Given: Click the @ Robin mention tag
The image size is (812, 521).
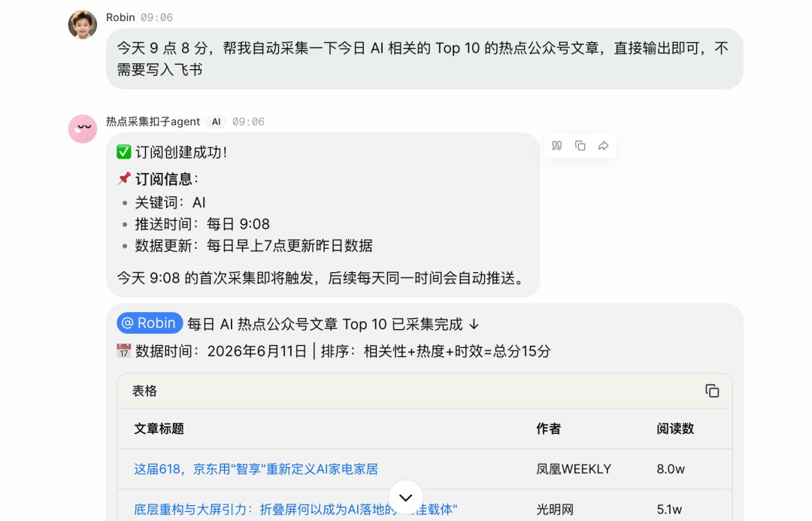Looking at the screenshot, I should click(150, 323).
